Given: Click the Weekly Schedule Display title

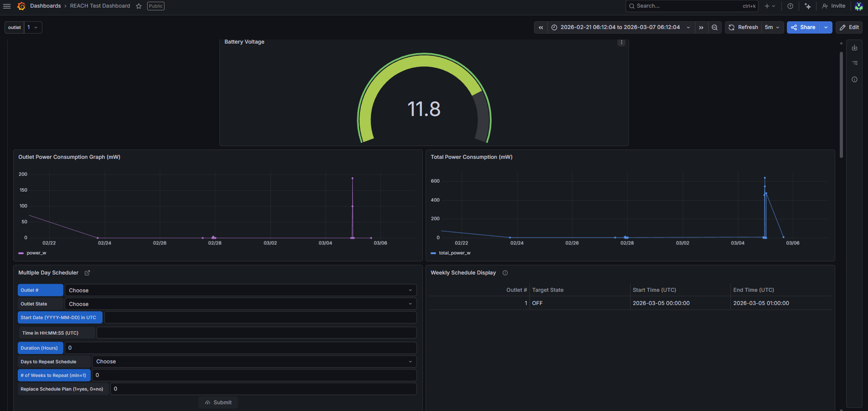Looking at the screenshot, I should point(463,273).
